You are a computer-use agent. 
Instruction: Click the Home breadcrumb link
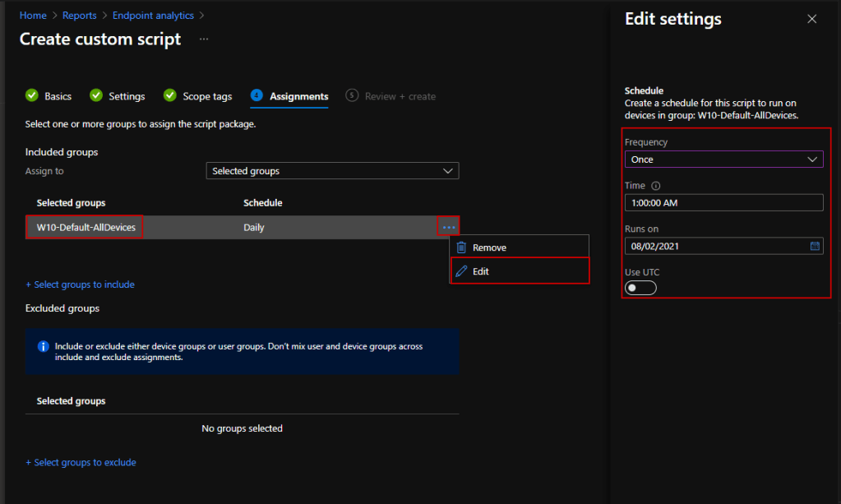click(x=33, y=16)
